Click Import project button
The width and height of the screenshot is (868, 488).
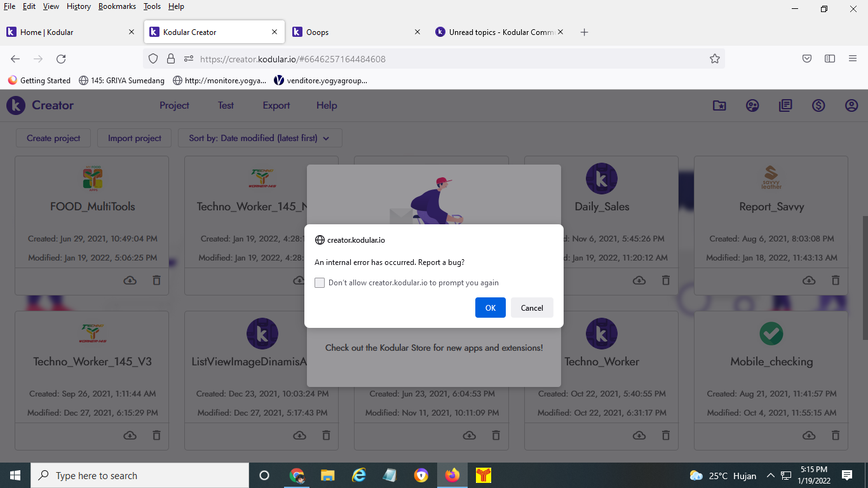click(x=135, y=138)
